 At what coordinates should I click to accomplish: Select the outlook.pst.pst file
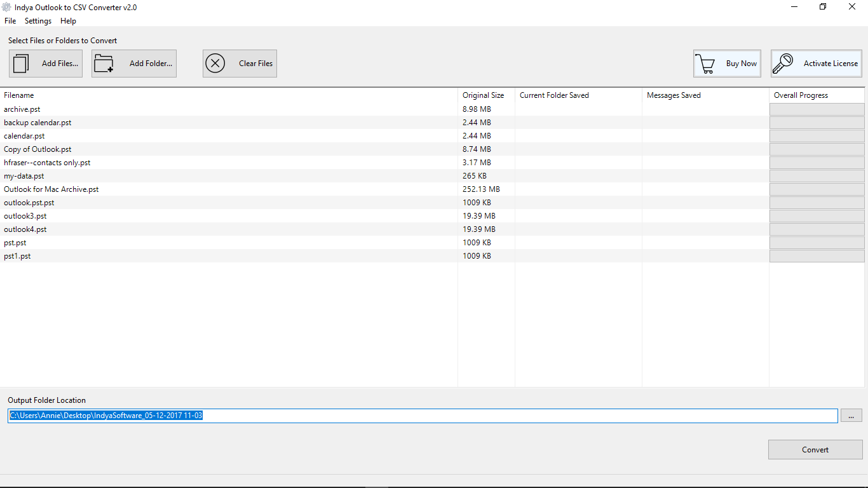click(x=29, y=203)
